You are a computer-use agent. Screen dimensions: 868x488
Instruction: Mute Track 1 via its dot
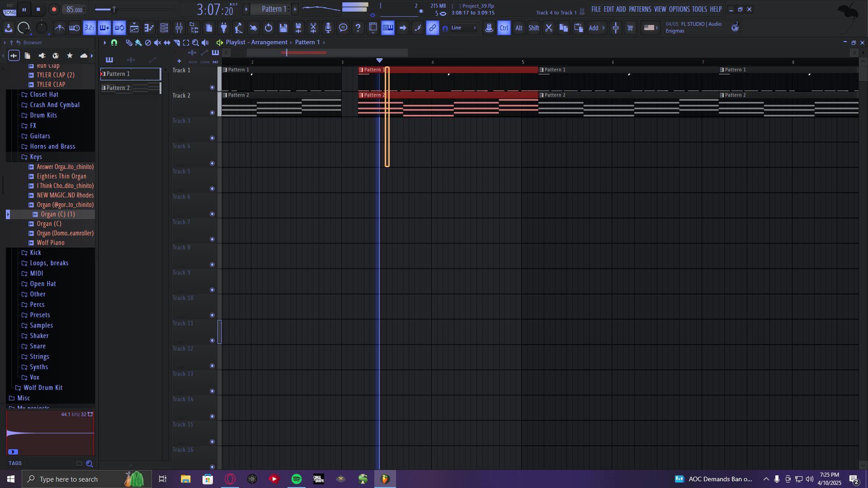(212, 87)
